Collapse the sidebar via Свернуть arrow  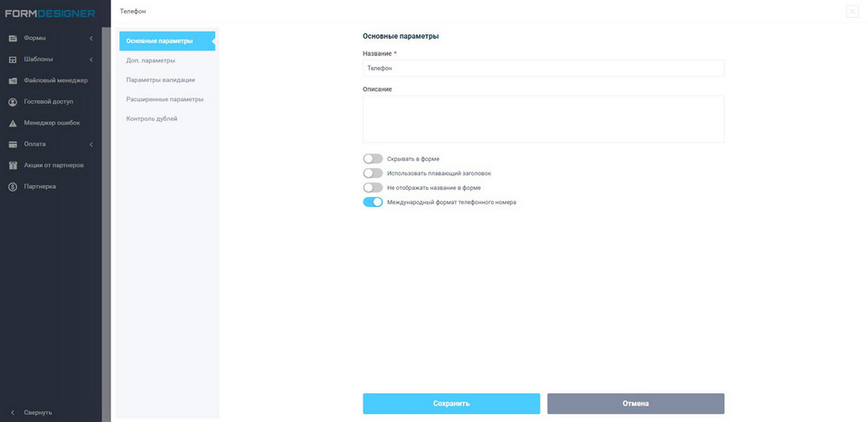pyautogui.click(x=12, y=413)
